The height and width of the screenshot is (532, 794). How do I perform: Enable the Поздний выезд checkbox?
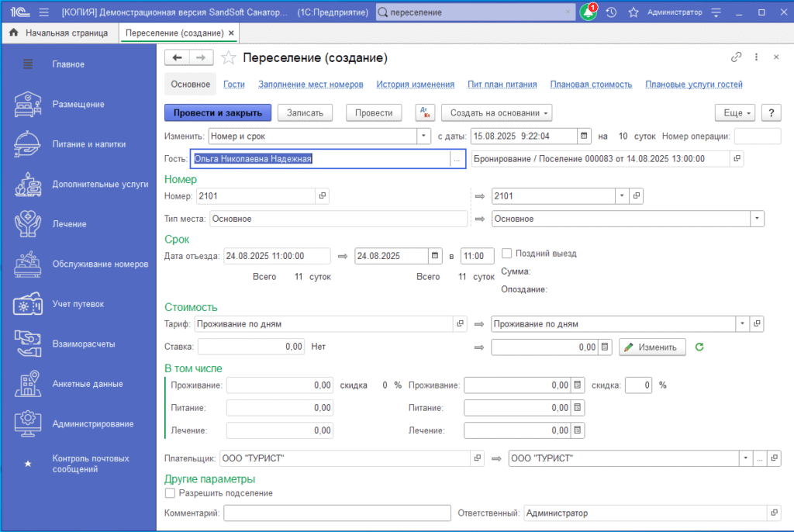(x=507, y=254)
